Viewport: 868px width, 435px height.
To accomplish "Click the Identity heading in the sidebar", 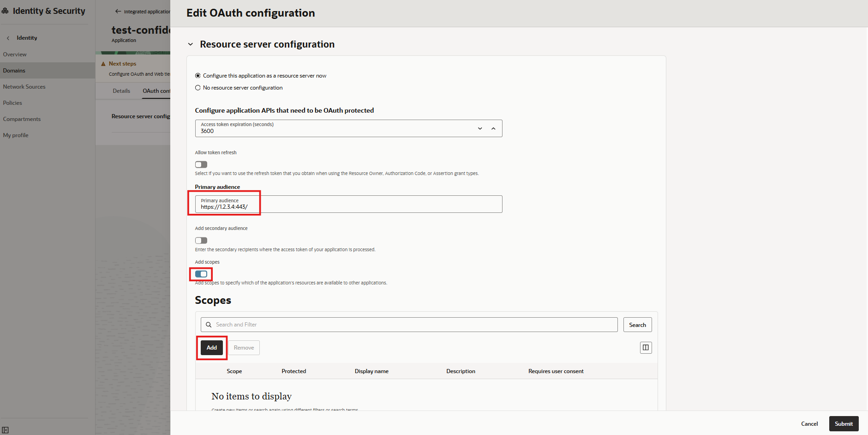I will (27, 38).
